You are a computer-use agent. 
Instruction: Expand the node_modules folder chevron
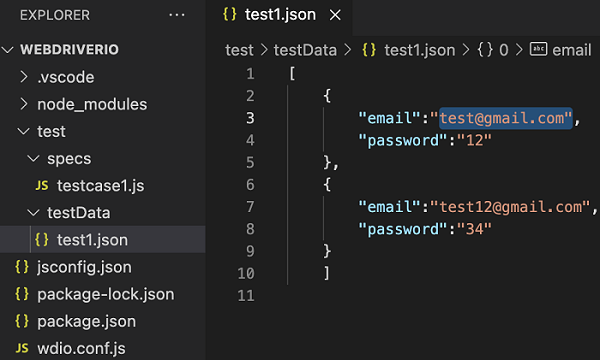pyautogui.click(x=24, y=104)
